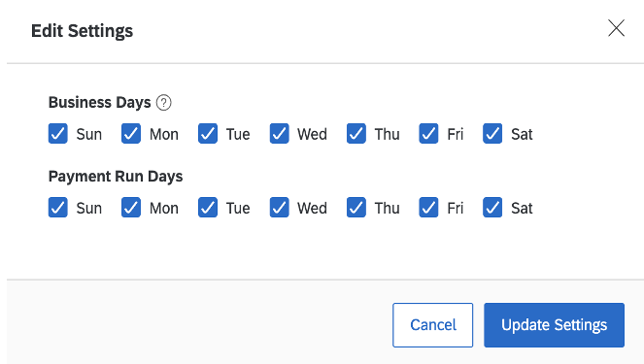Toggle Fri under Payment Run Days
The image size is (644, 364).
coord(428,208)
